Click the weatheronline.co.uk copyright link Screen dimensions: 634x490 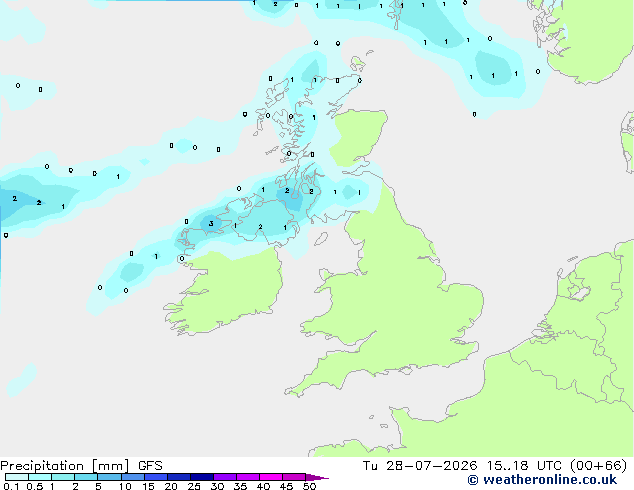pos(542,480)
